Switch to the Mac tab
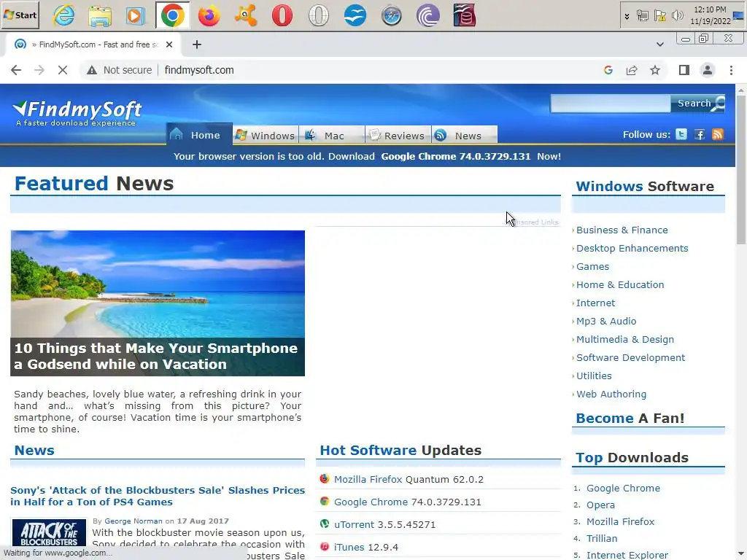Image resolution: width=747 pixels, height=560 pixels. click(332, 135)
